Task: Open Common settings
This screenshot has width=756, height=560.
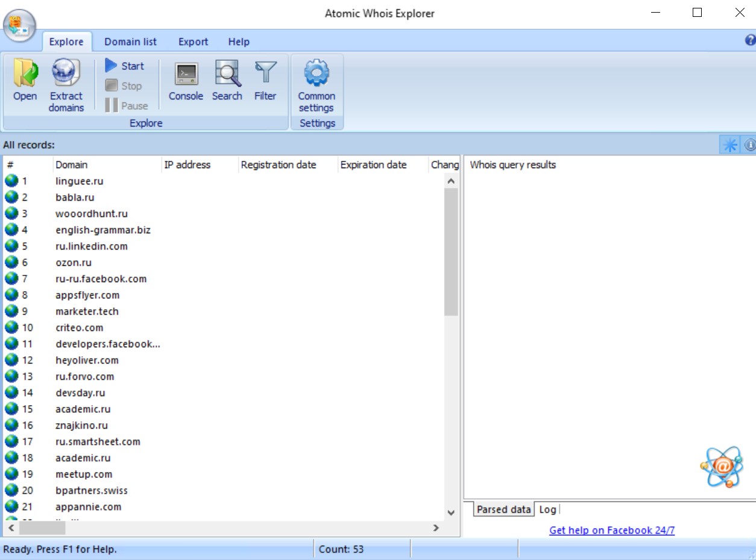Action: click(x=317, y=81)
